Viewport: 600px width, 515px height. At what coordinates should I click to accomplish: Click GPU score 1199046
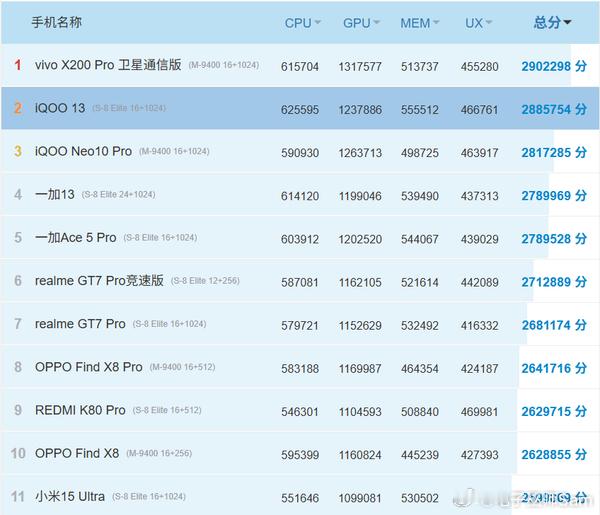tap(360, 196)
